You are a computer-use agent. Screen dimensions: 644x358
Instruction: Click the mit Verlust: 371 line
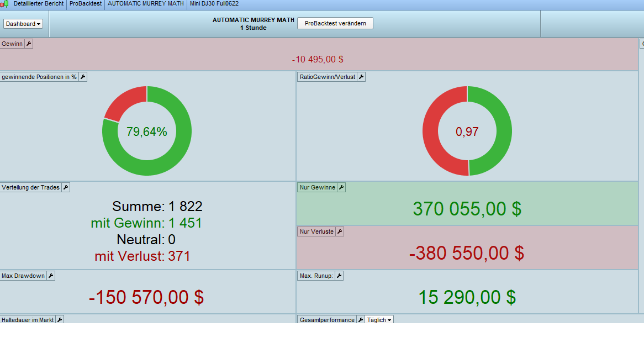pyautogui.click(x=142, y=256)
